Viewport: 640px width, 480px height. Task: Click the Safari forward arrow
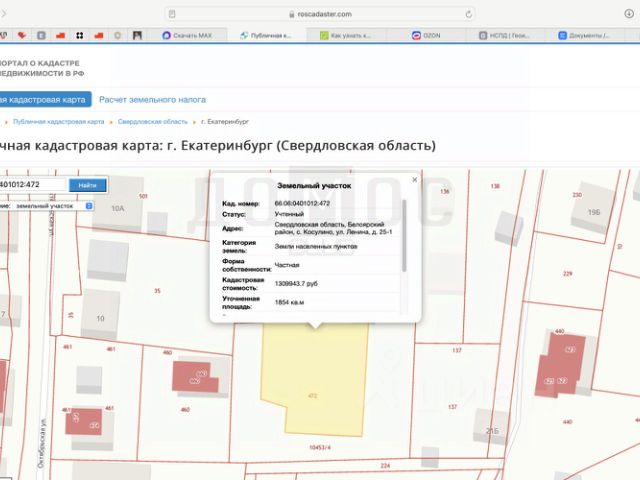[3, 13]
